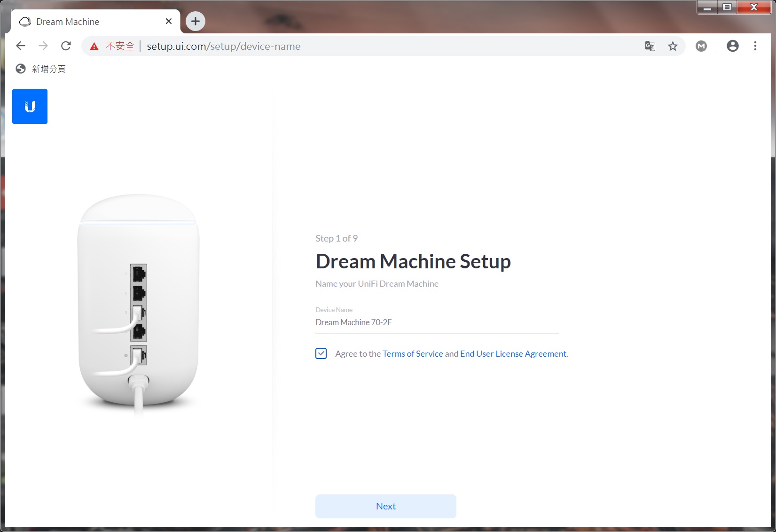This screenshot has width=776, height=532.
Task: Open the Terms of Service link
Action: point(413,353)
